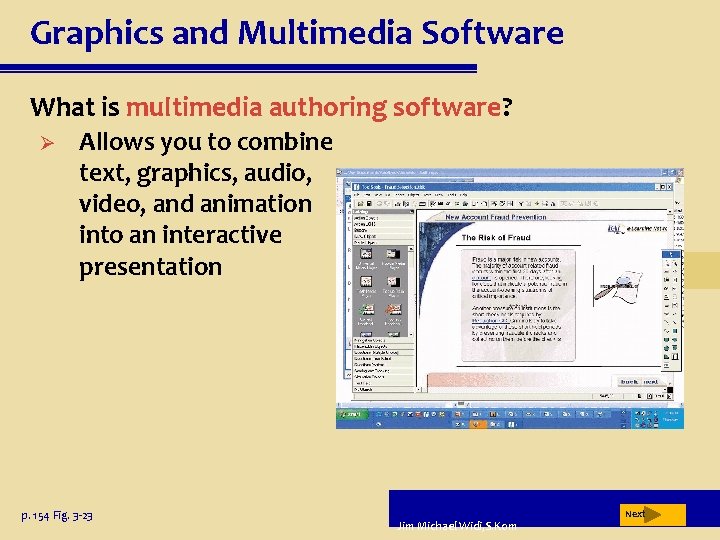Image resolution: width=720 pixels, height=540 pixels.
Task: Click "The Risk of Fraud" heading
Action: click(x=495, y=237)
